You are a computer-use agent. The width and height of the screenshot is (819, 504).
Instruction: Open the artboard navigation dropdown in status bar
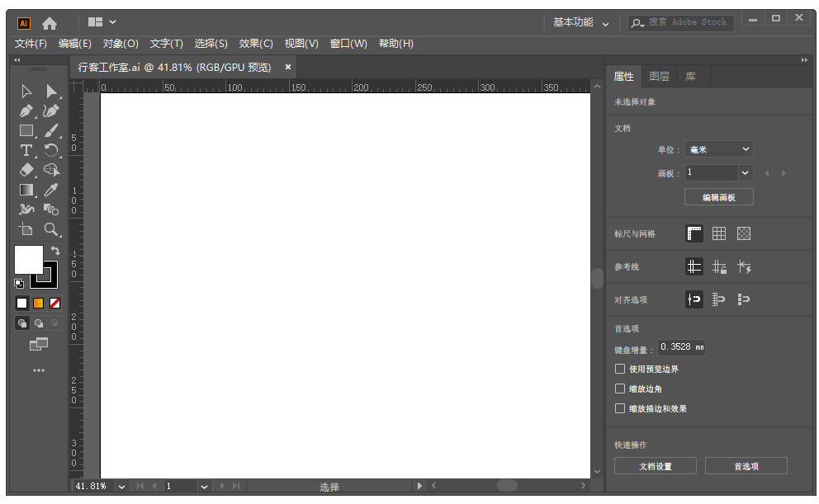point(204,486)
